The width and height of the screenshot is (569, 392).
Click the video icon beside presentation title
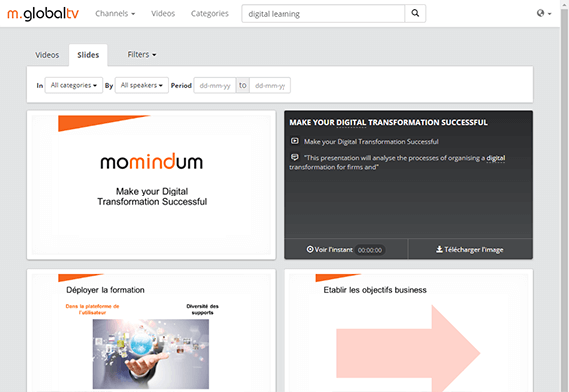[x=295, y=141]
